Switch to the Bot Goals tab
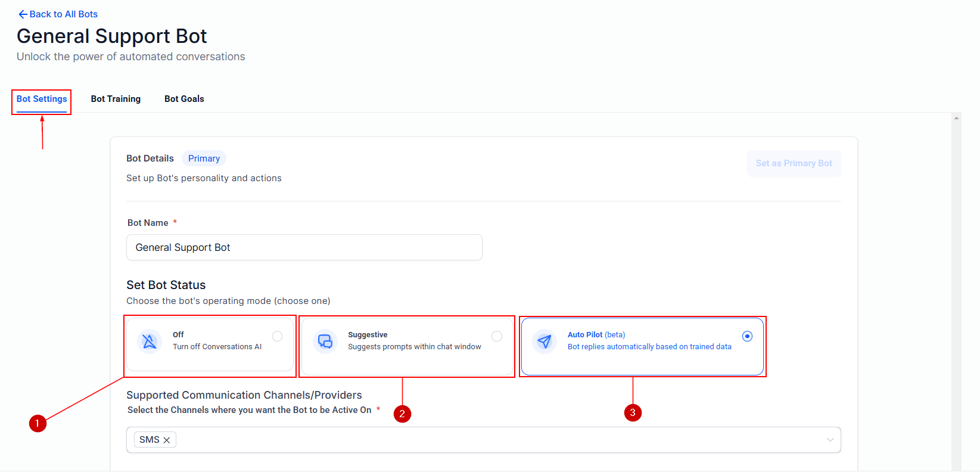 coord(184,99)
